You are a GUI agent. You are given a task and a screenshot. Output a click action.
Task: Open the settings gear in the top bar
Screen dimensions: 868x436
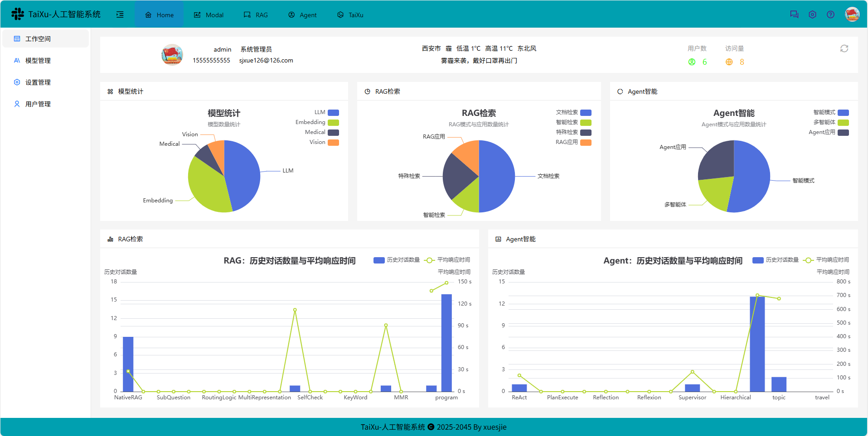(812, 14)
